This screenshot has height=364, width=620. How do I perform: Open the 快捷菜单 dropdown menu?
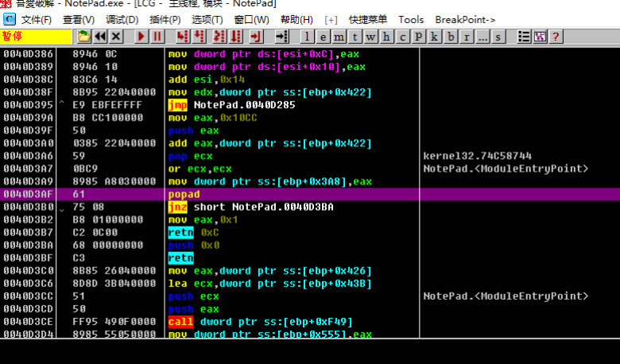coord(368,19)
